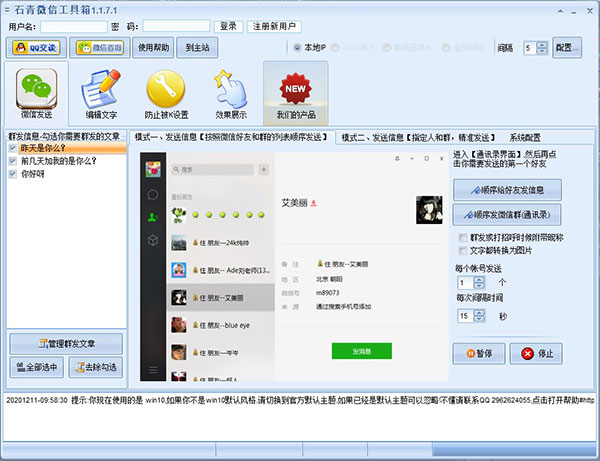Open 防止被K设置 wrench icon

pyautogui.click(x=166, y=93)
